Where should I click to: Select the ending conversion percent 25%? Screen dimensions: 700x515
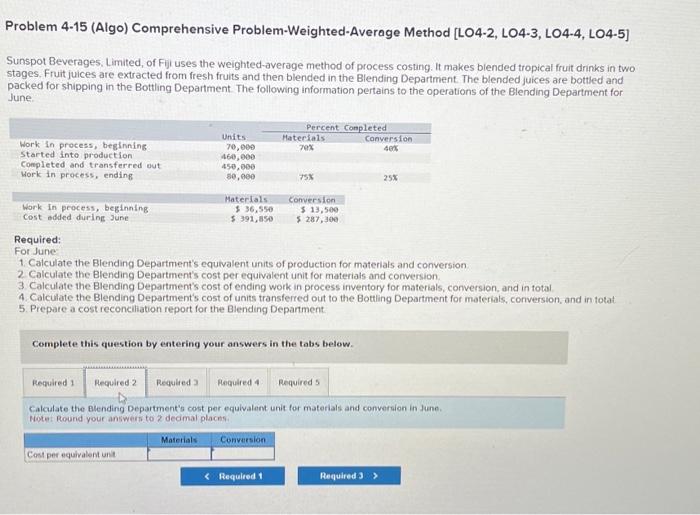coord(390,178)
